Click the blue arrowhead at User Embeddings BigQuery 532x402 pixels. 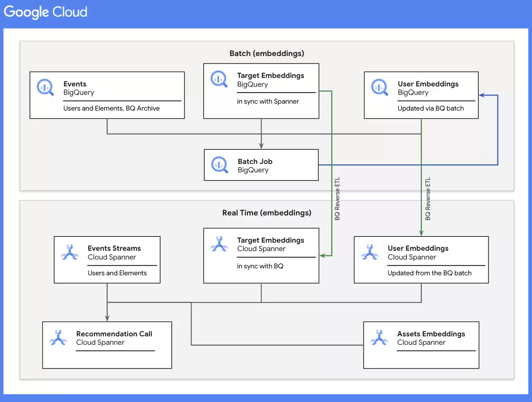[482, 95]
